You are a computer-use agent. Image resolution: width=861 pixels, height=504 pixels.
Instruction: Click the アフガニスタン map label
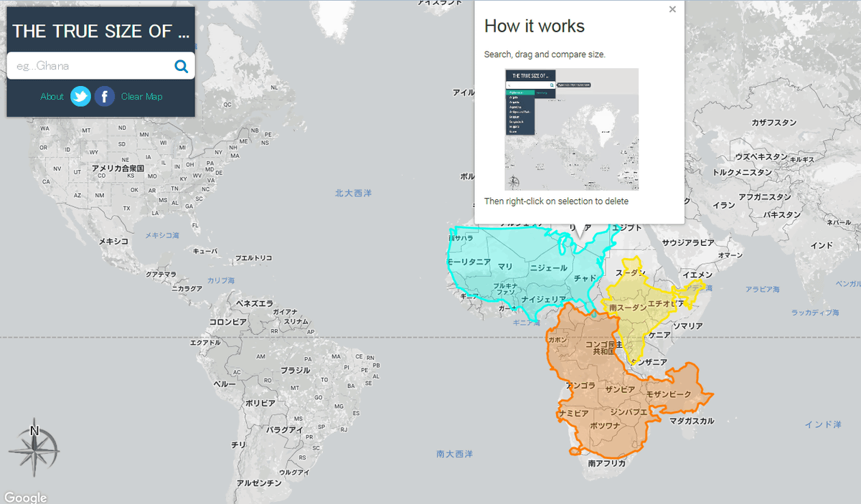coord(765,196)
